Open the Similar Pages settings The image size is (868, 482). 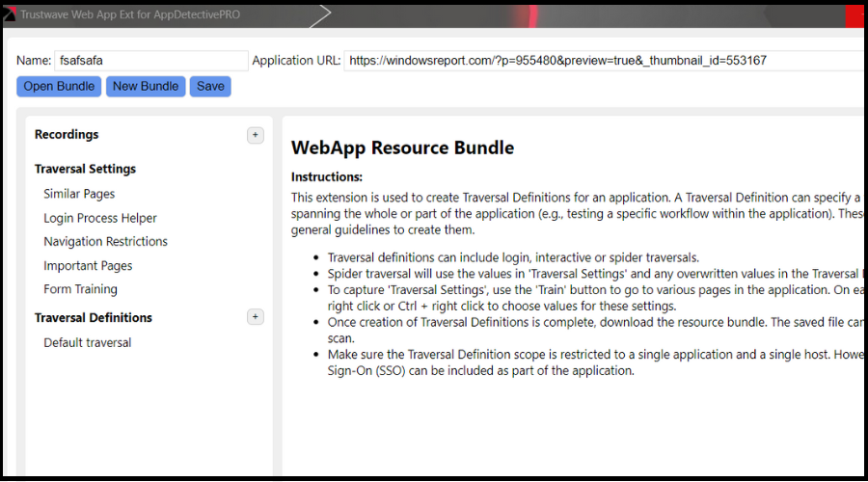point(79,194)
